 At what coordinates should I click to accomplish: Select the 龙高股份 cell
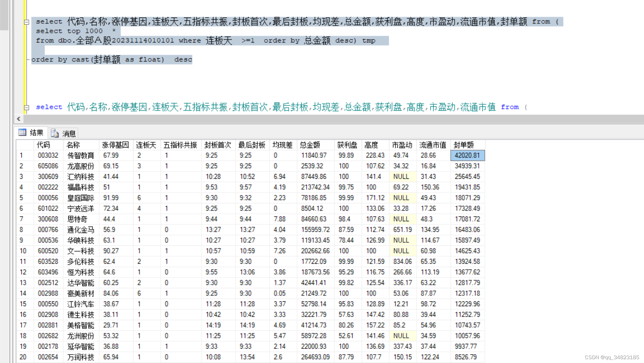[x=81, y=166]
